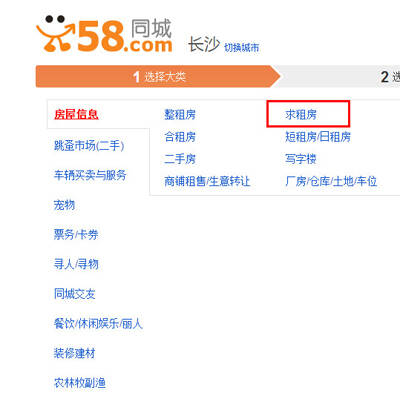Select 宠物 category
This screenshot has width=400, height=413.
[64, 205]
